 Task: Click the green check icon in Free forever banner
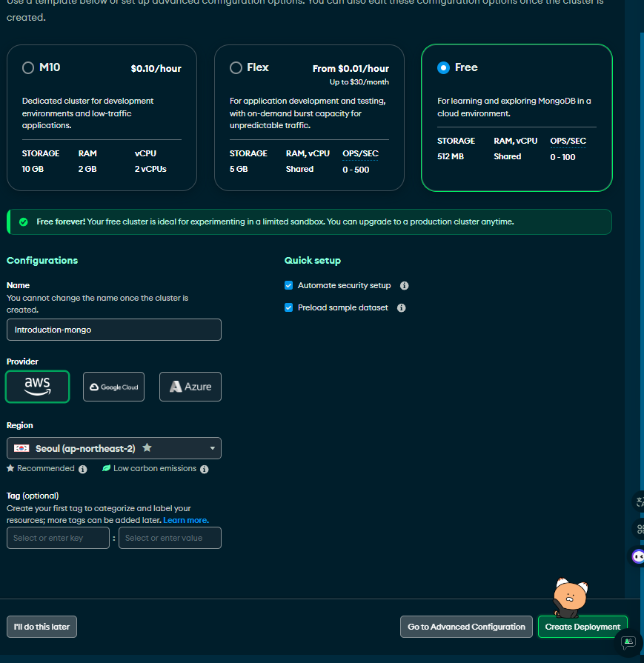(x=24, y=222)
